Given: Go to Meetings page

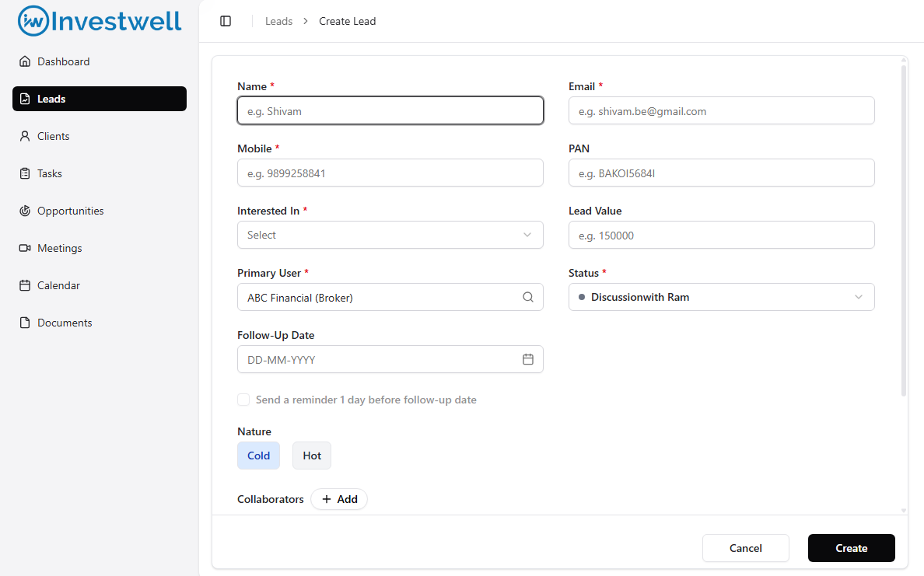Looking at the screenshot, I should pyautogui.click(x=100, y=248).
